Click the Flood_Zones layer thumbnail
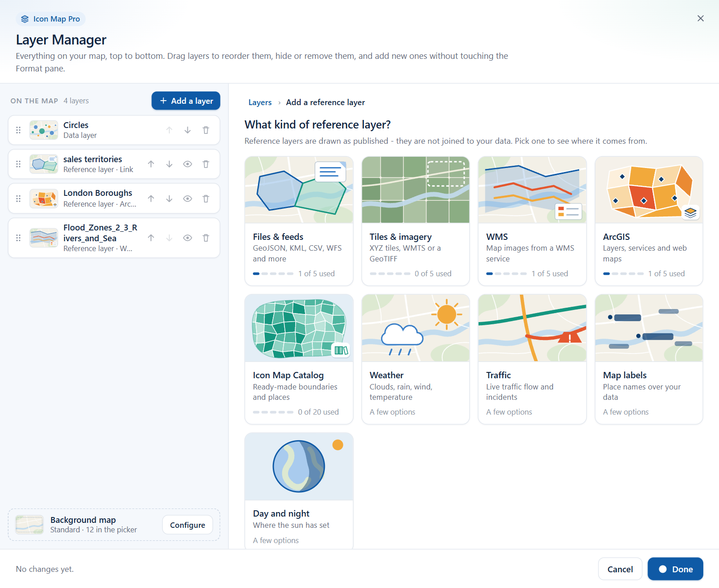The width and height of the screenshot is (719, 588). click(x=44, y=238)
